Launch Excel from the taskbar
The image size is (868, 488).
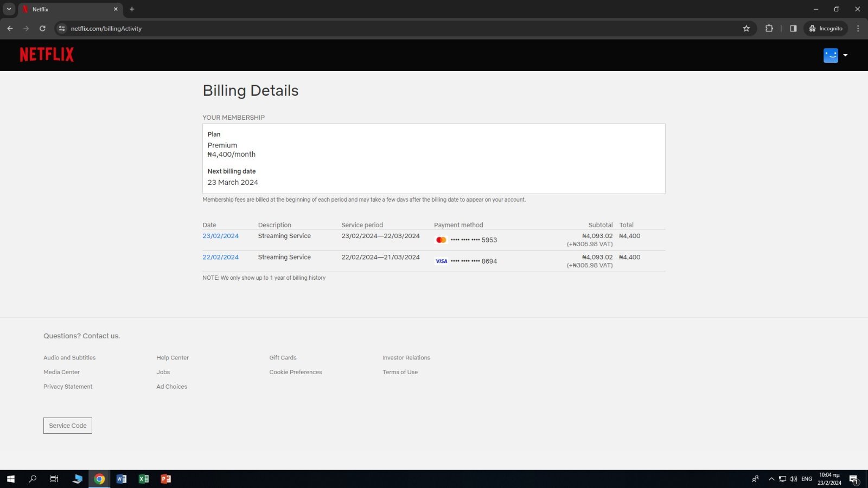tap(144, 479)
